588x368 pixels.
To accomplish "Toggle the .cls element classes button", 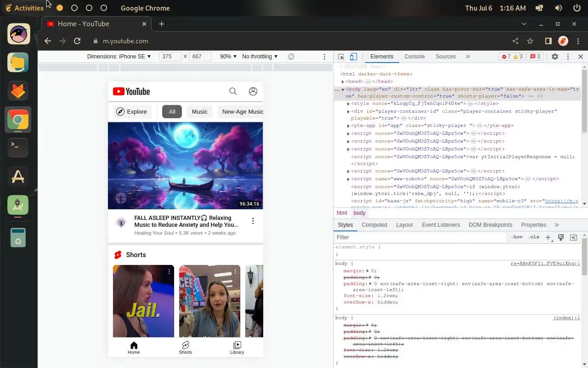I will (x=533, y=237).
